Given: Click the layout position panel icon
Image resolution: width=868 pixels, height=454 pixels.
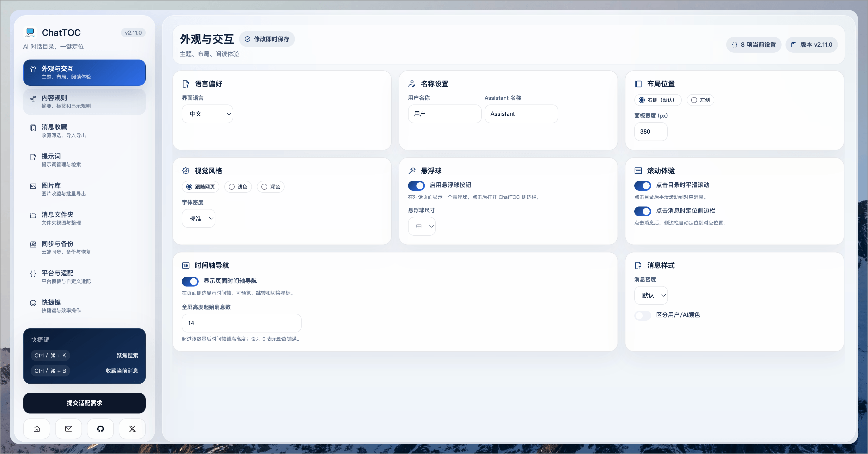Looking at the screenshot, I should point(638,84).
